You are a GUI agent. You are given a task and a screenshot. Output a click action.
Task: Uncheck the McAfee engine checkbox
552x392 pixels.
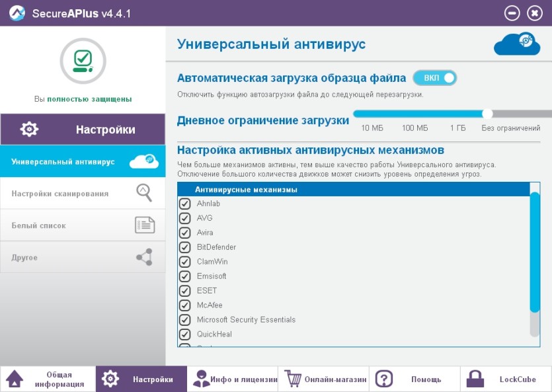tap(185, 305)
